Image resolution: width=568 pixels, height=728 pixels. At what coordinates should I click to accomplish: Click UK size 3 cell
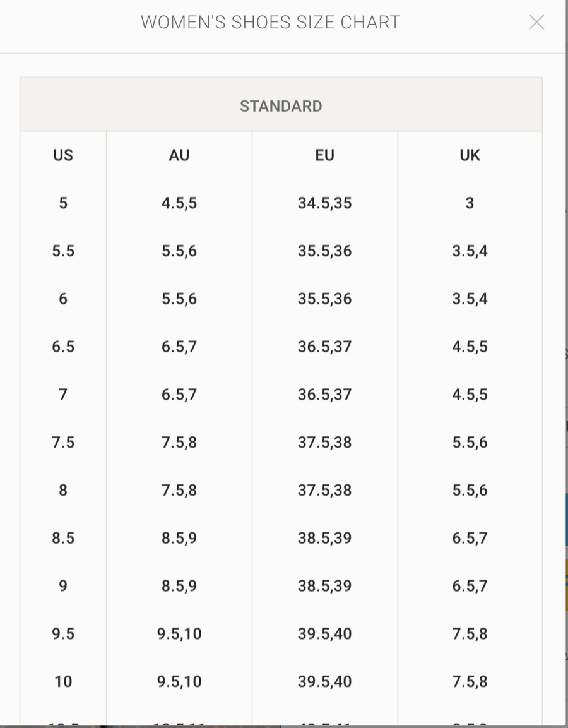(470, 203)
